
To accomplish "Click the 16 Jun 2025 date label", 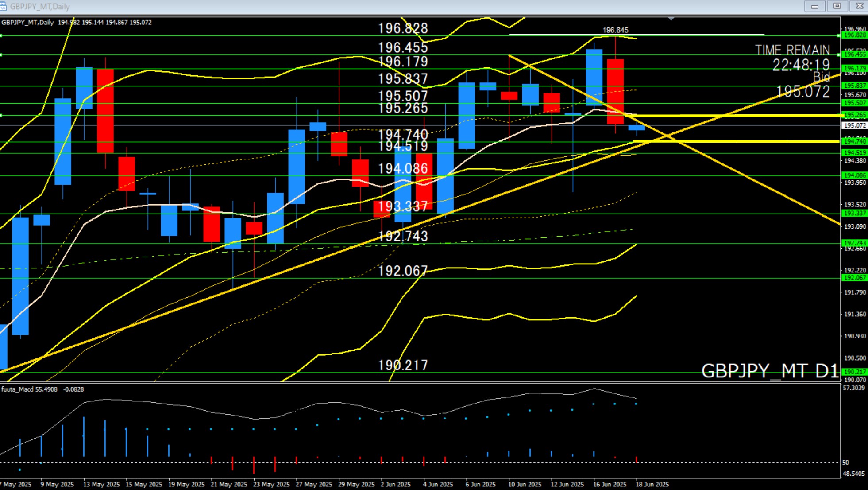I will tap(610, 484).
